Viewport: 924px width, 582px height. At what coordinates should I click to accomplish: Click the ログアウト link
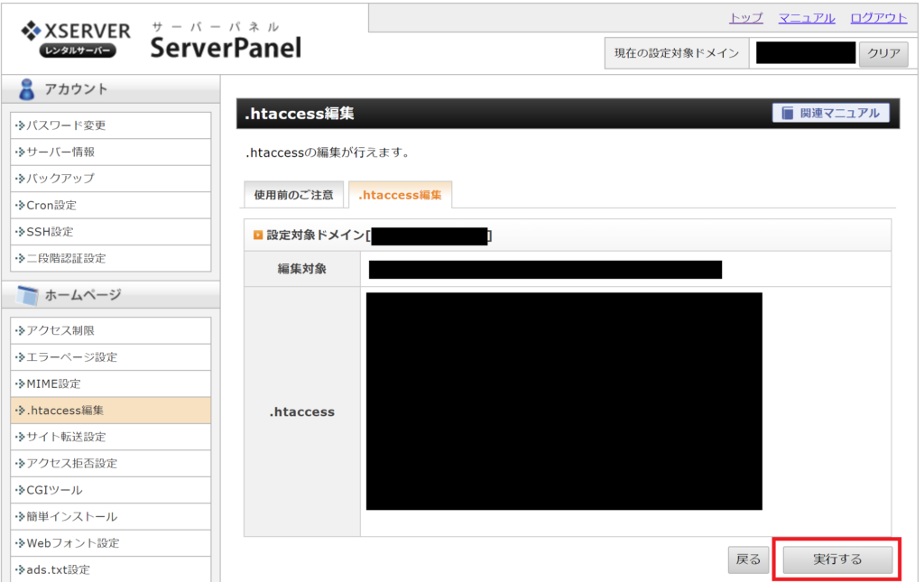pos(879,18)
